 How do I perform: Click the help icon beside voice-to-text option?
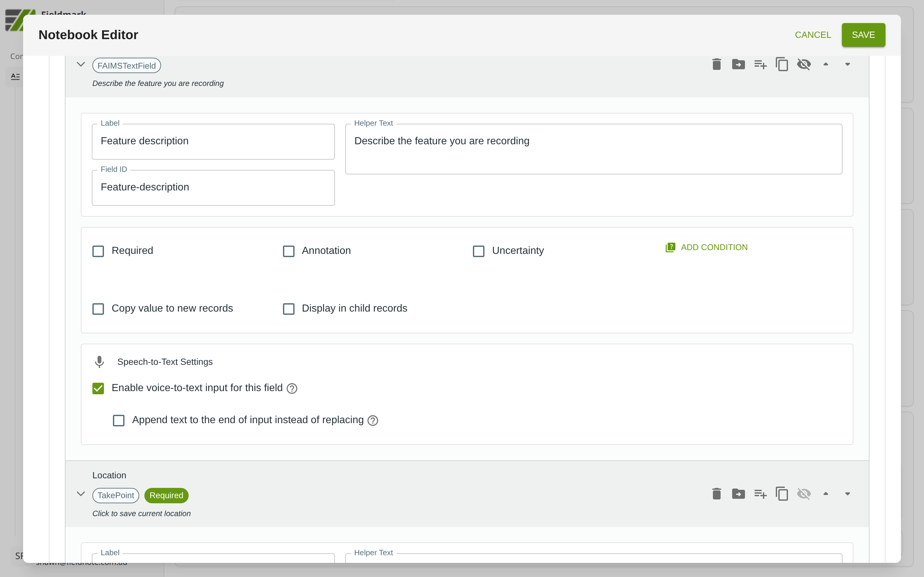[x=292, y=389]
